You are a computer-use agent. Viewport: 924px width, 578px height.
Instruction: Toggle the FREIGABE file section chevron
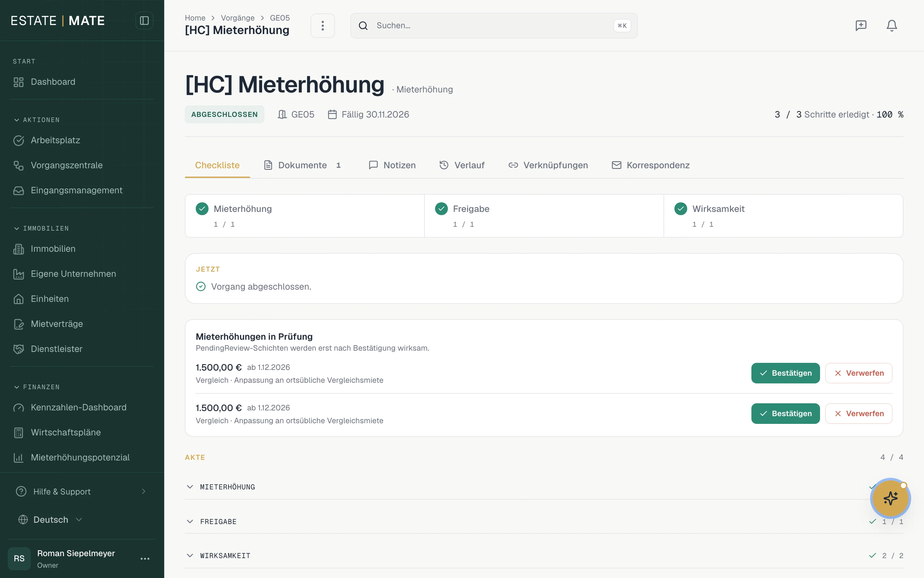click(x=190, y=521)
